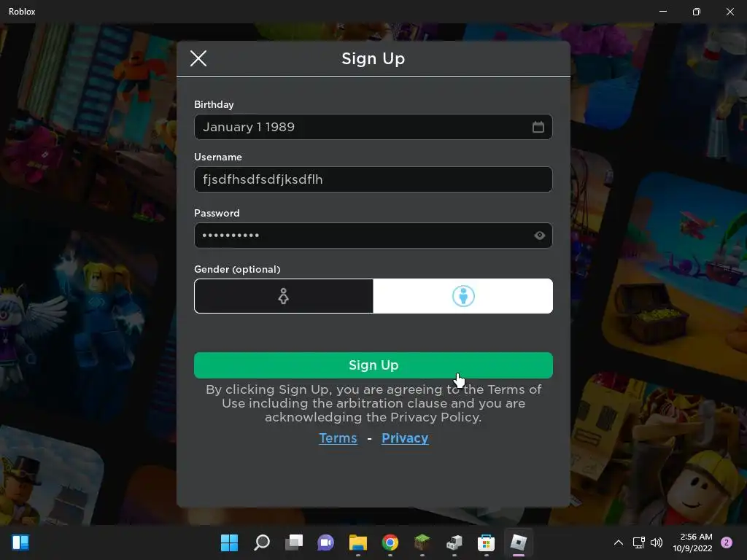Close the Roblox window
The height and width of the screenshot is (560, 747).
729,12
